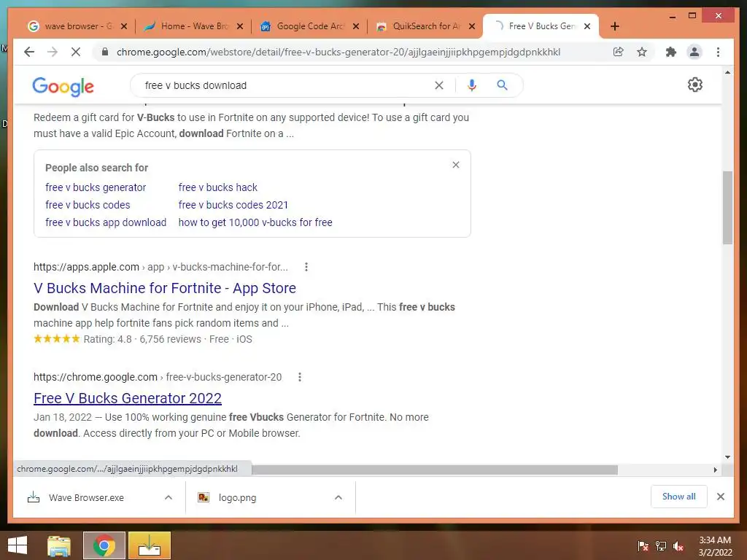The width and height of the screenshot is (747, 560).
Task: Go back to the previous page
Action: (x=29, y=52)
